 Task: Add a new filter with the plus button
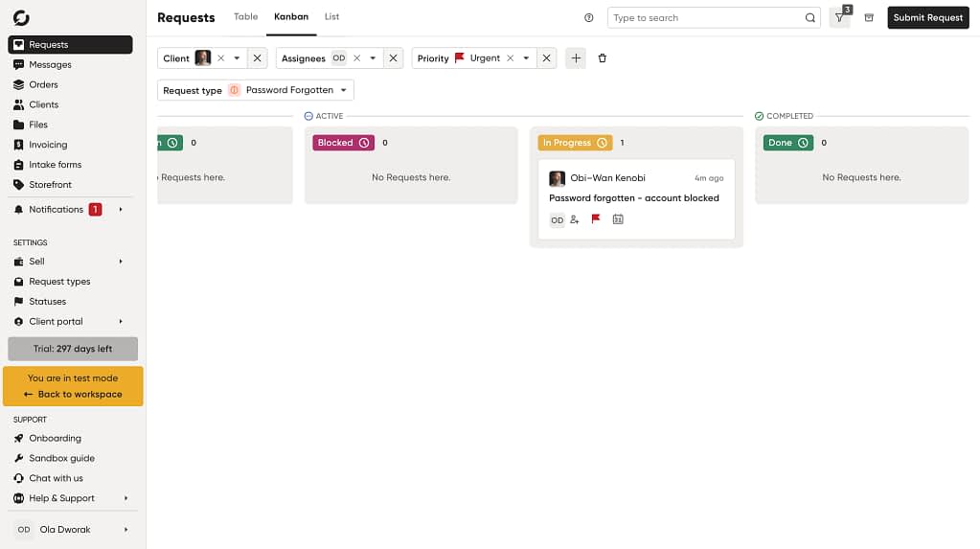(576, 58)
